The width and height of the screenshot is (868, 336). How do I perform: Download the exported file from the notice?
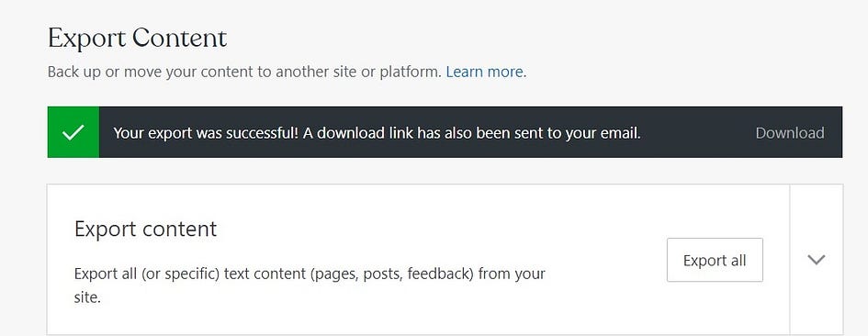pos(789,133)
